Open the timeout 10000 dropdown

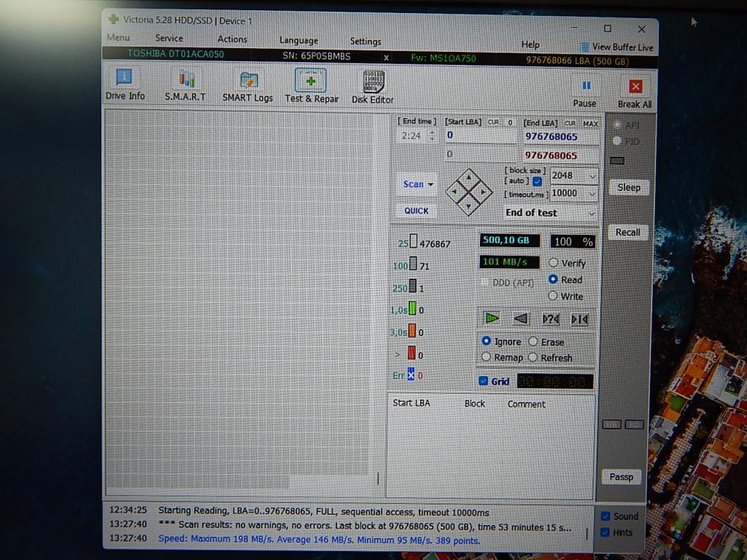click(592, 194)
